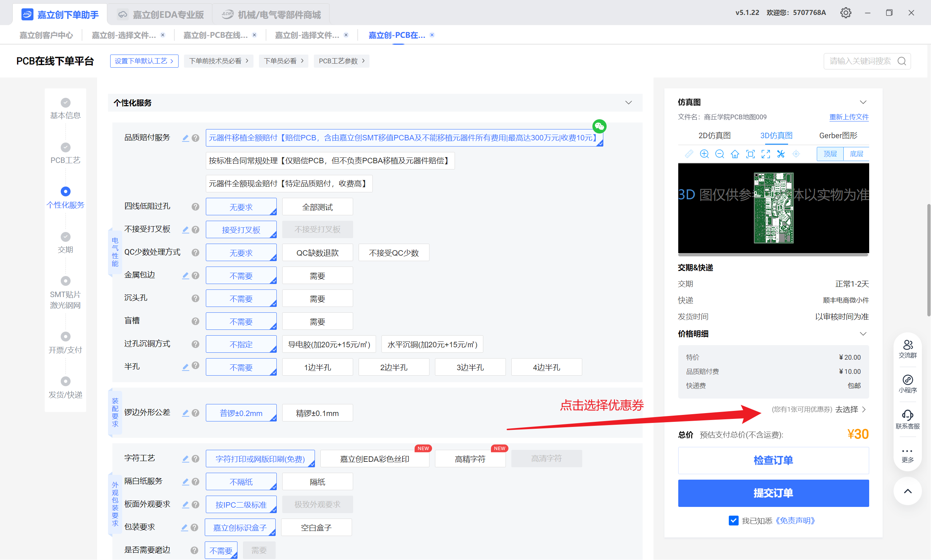Zoom out of the 3D simulation view
Image resolution: width=931 pixels, height=560 pixels.
719,154
